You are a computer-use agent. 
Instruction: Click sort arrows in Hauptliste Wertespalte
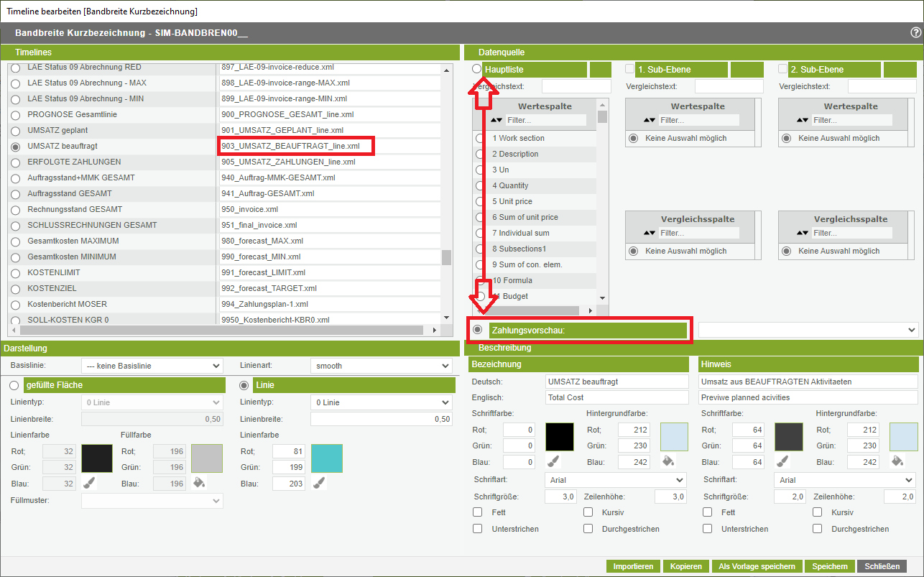[x=496, y=121]
